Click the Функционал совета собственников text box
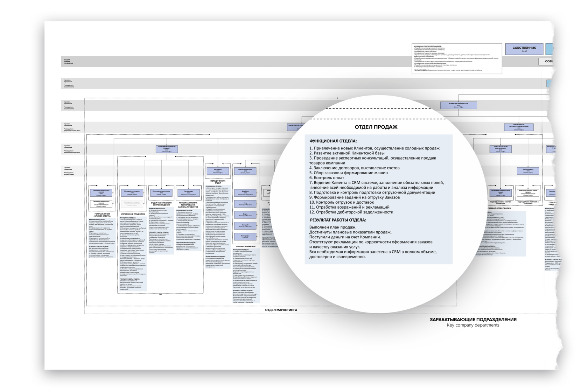 pyautogui.click(x=457, y=58)
